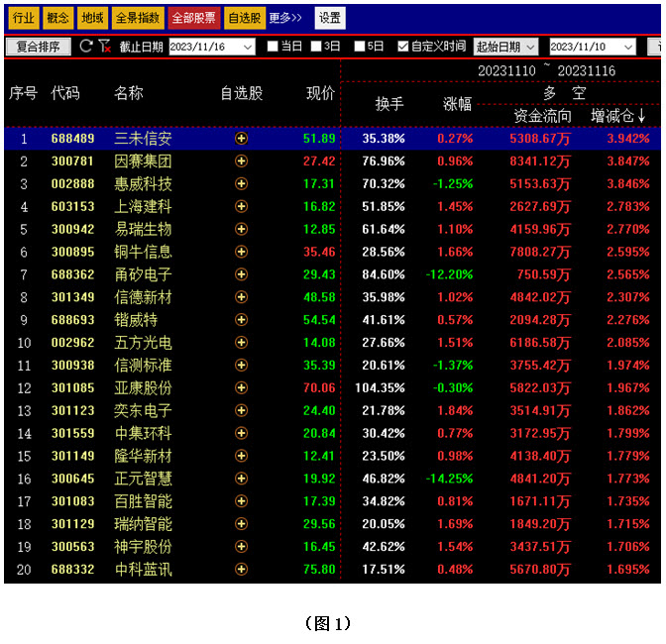Select stock code 688332
The height and width of the screenshot is (644, 666).
click(72, 570)
